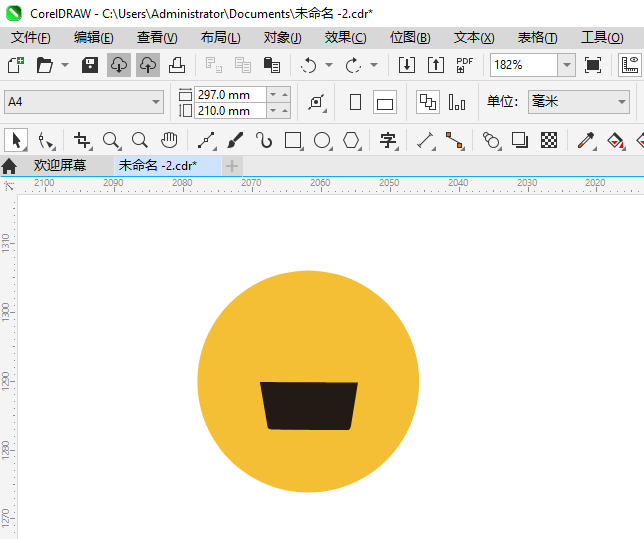Select the Pick arrow tool
This screenshot has height=539, width=644.
coord(16,141)
